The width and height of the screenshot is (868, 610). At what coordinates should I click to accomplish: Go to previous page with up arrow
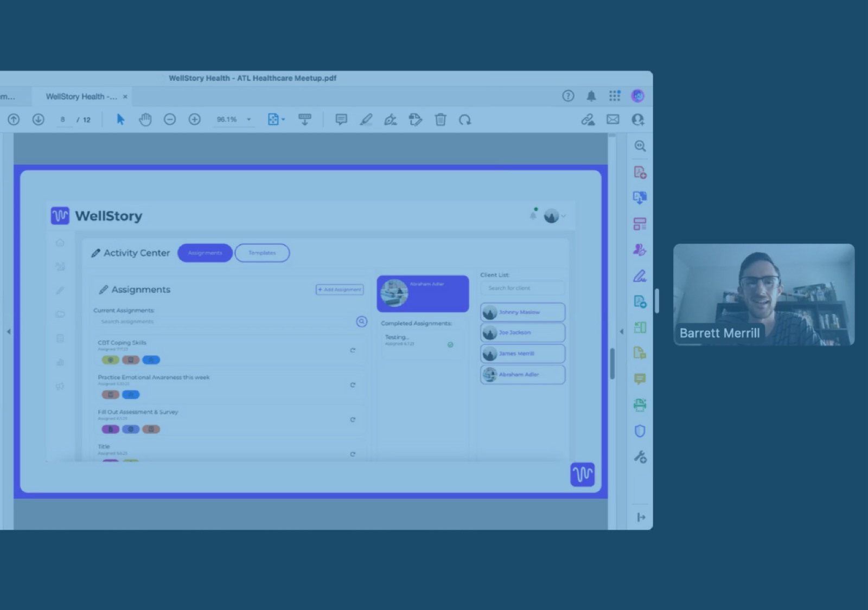click(14, 119)
